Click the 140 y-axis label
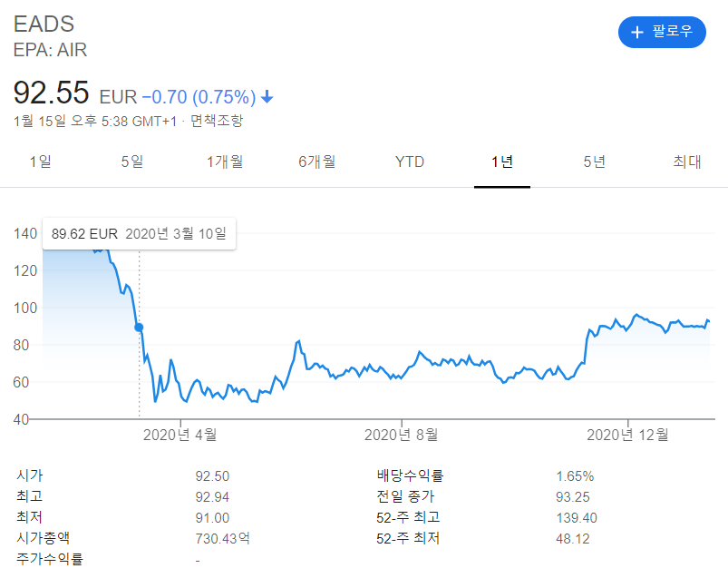728x578 pixels. (25, 233)
